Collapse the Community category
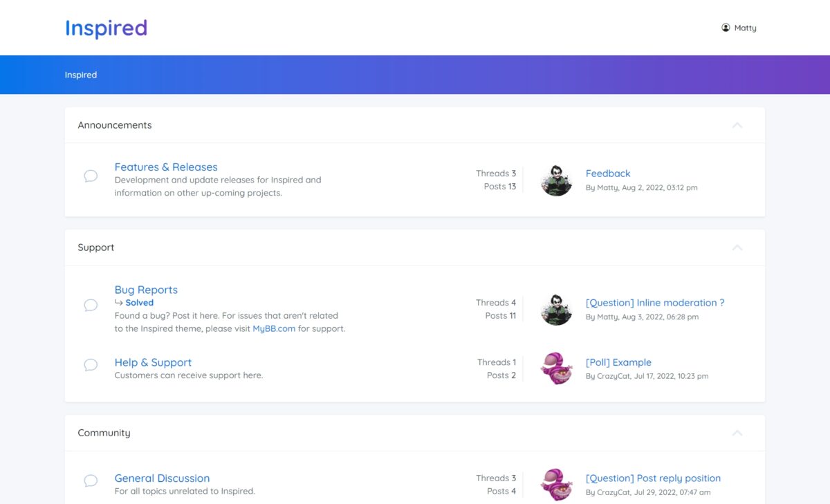 (737, 433)
